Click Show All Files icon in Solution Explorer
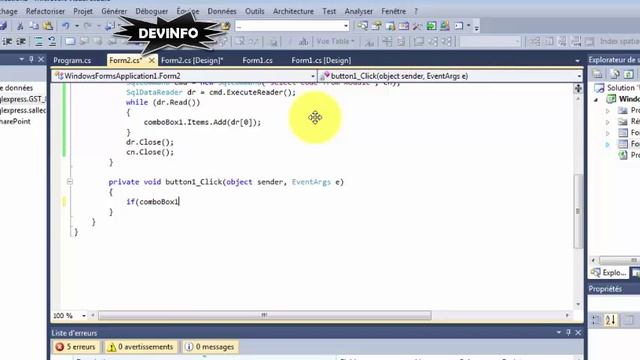The width and height of the screenshot is (640, 360). click(x=614, y=74)
